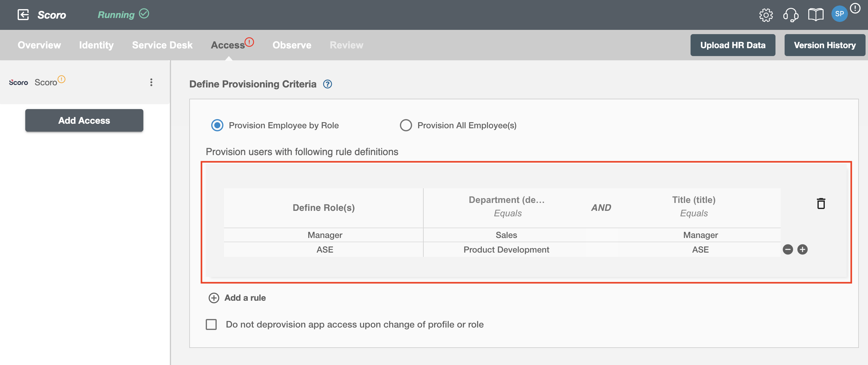Image resolution: width=868 pixels, height=365 pixels.
Task: Select Provision All Employee(s) radio button
Action: point(406,125)
